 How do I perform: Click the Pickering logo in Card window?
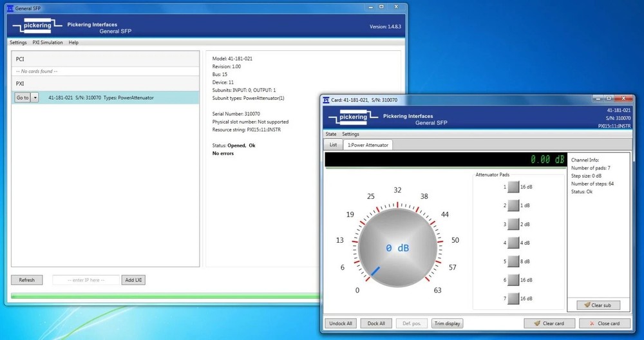coord(353,117)
